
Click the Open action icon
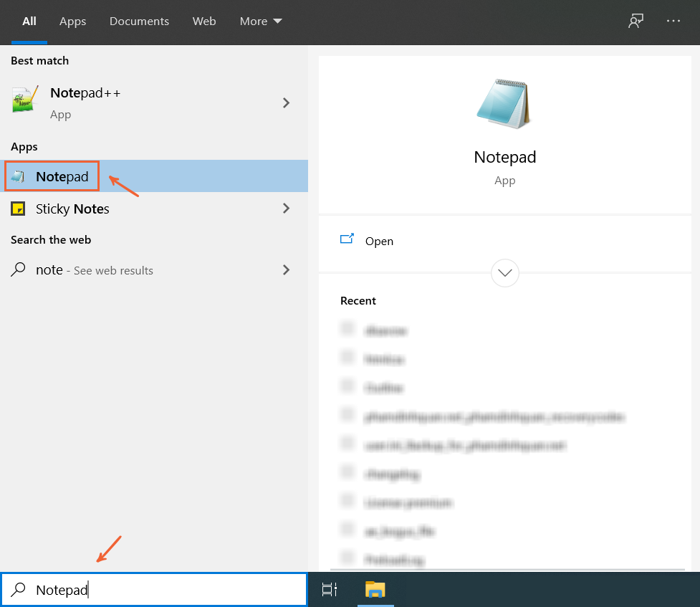(x=347, y=239)
